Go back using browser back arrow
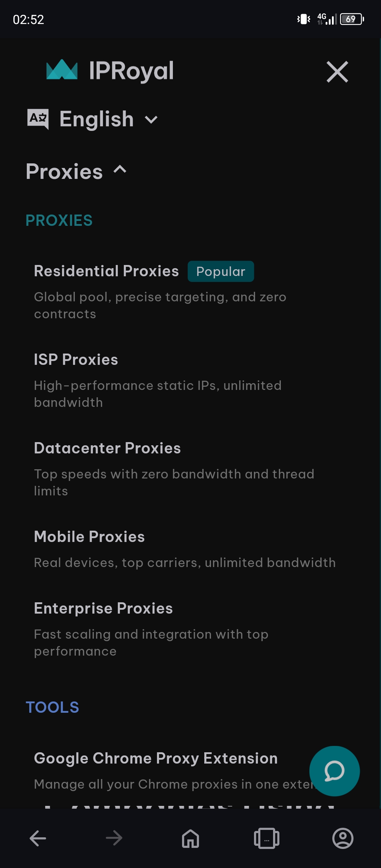 (38, 838)
